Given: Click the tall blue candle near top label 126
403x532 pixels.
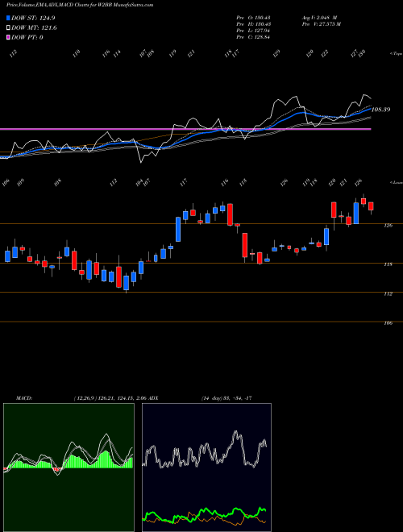Looking at the screenshot, I should coord(355,213).
